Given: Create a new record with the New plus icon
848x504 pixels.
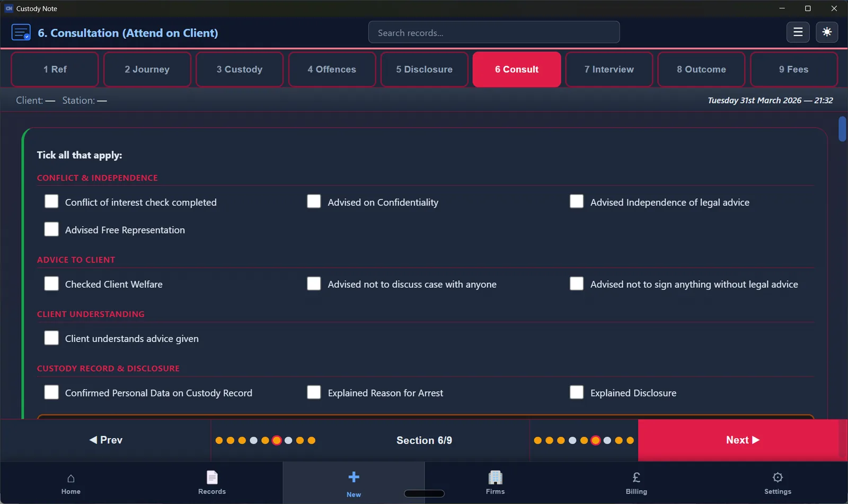Looking at the screenshot, I should point(354,480).
